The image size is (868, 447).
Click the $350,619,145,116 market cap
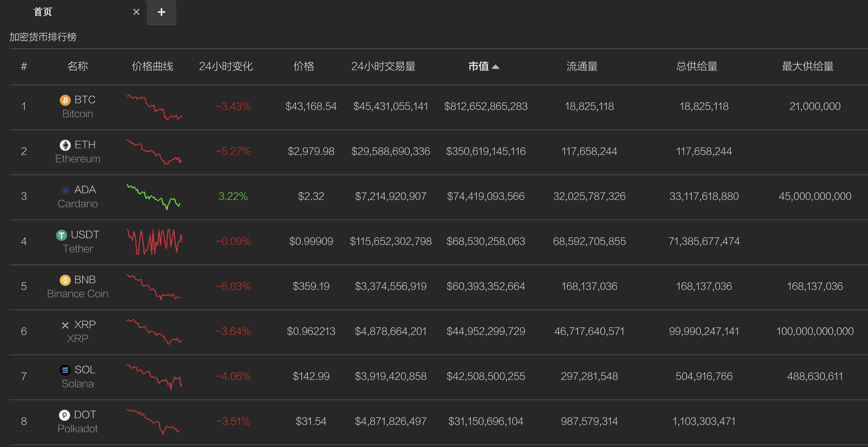486,152
